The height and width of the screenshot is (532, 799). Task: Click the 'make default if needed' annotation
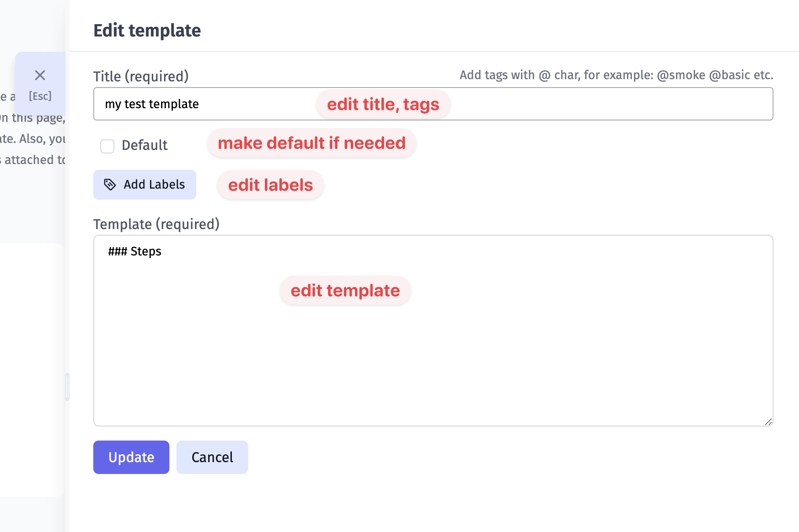312,143
